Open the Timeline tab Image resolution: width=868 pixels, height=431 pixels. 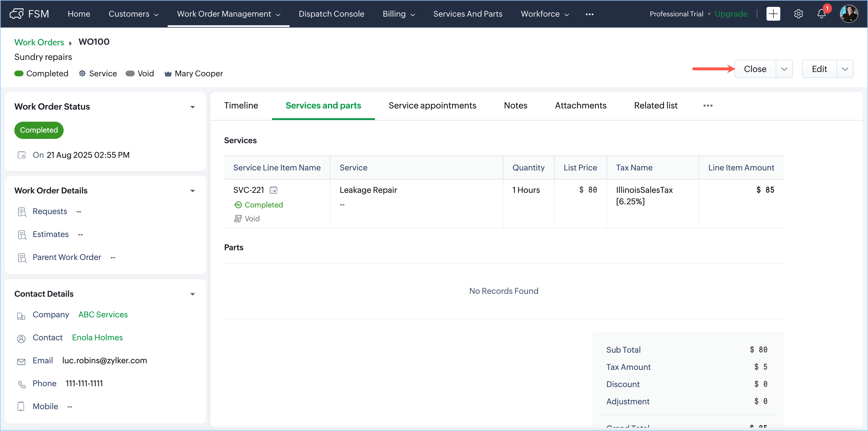point(241,106)
